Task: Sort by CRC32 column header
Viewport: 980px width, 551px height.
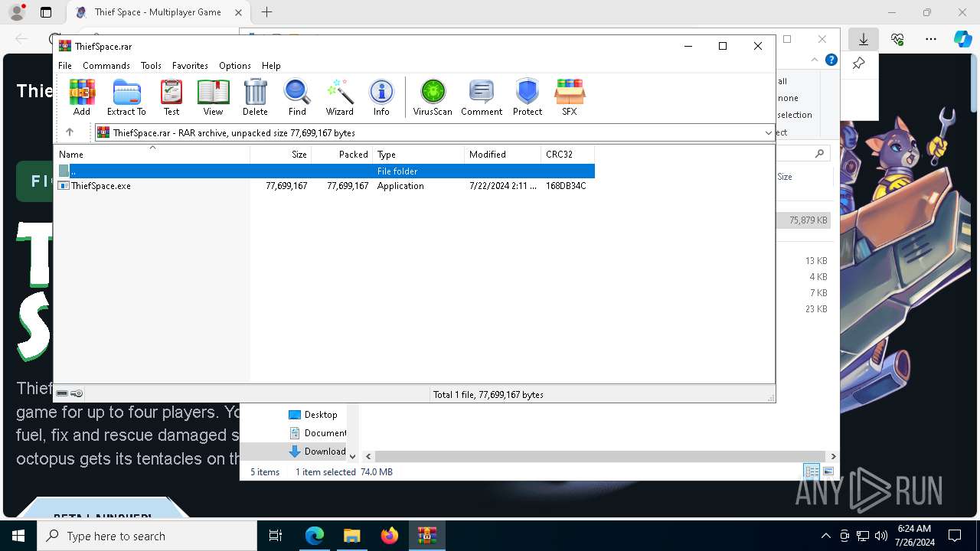Action: coord(568,154)
